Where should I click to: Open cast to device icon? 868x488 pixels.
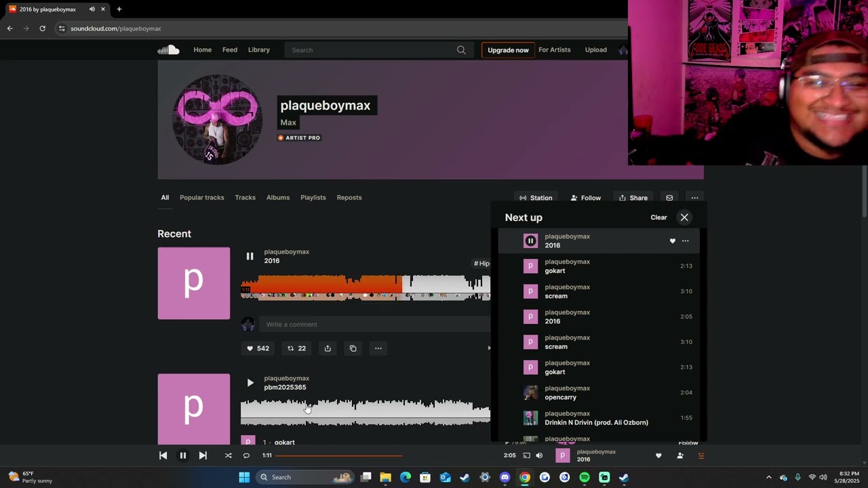(x=526, y=455)
